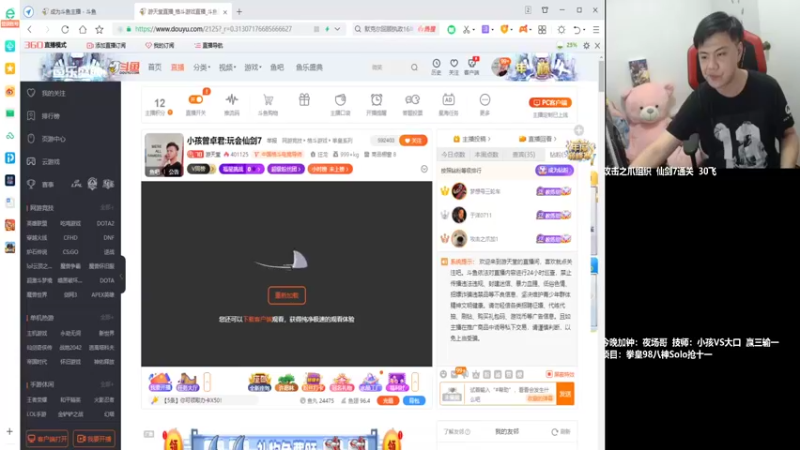Select the 直播 live menu item
The height and width of the screenshot is (450, 800).
point(177,67)
